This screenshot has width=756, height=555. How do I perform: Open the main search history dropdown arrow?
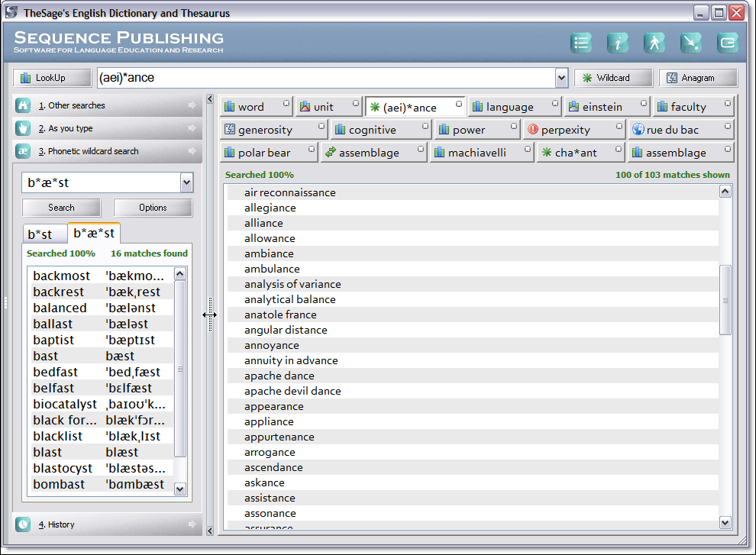561,78
